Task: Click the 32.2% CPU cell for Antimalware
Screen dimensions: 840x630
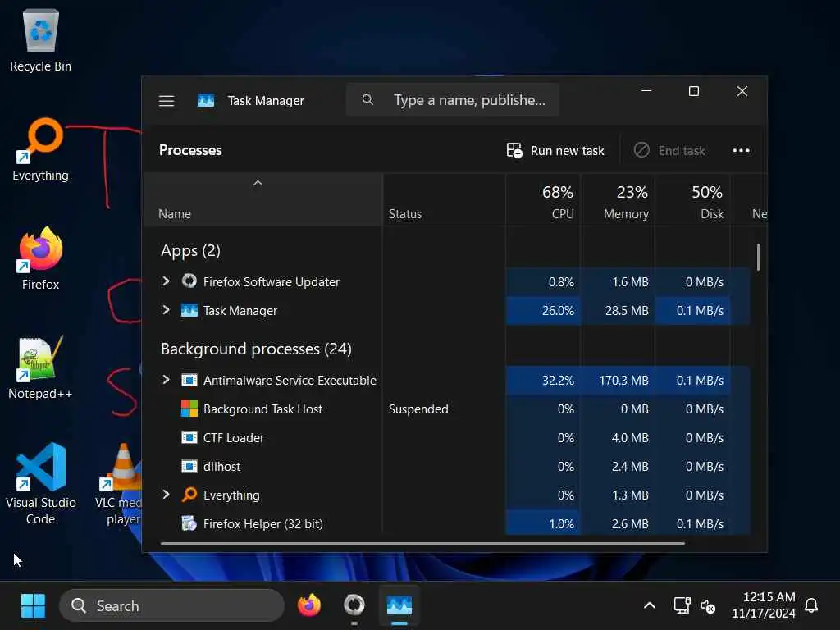Action: click(543, 381)
